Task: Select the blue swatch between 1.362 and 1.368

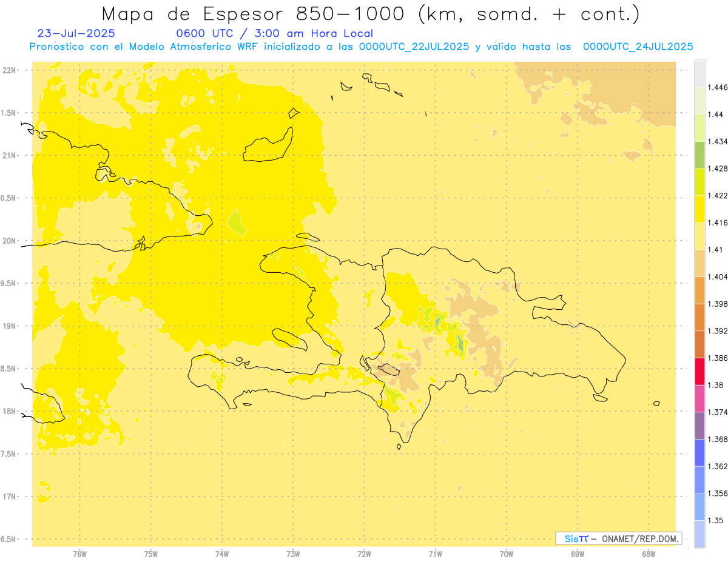Action: [x=700, y=452]
